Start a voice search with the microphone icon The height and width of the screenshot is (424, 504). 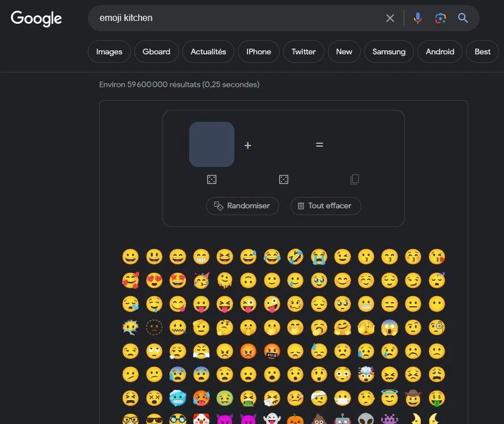pyautogui.click(x=417, y=18)
